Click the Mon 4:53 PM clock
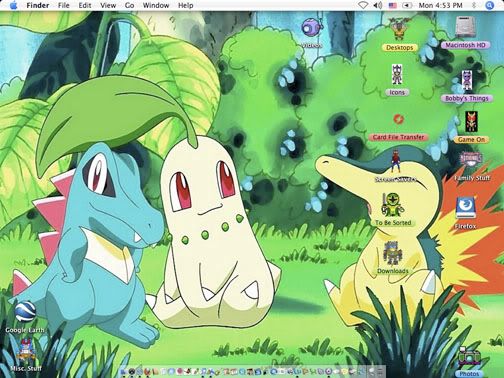Image resolution: width=504 pixels, height=378 pixels. tap(440, 5)
